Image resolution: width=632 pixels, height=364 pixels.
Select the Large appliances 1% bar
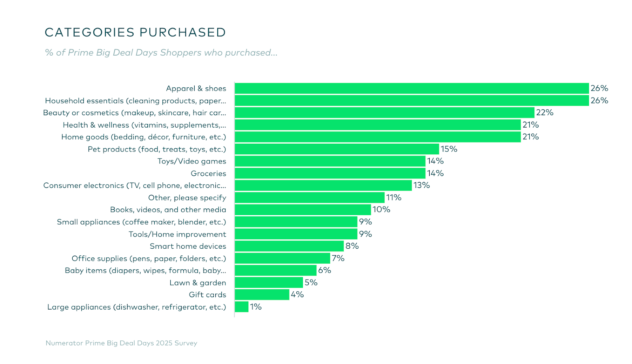[241, 307]
